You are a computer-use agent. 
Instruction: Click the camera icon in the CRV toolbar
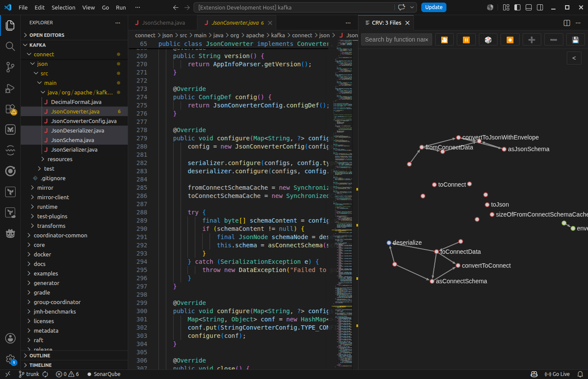click(444, 39)
